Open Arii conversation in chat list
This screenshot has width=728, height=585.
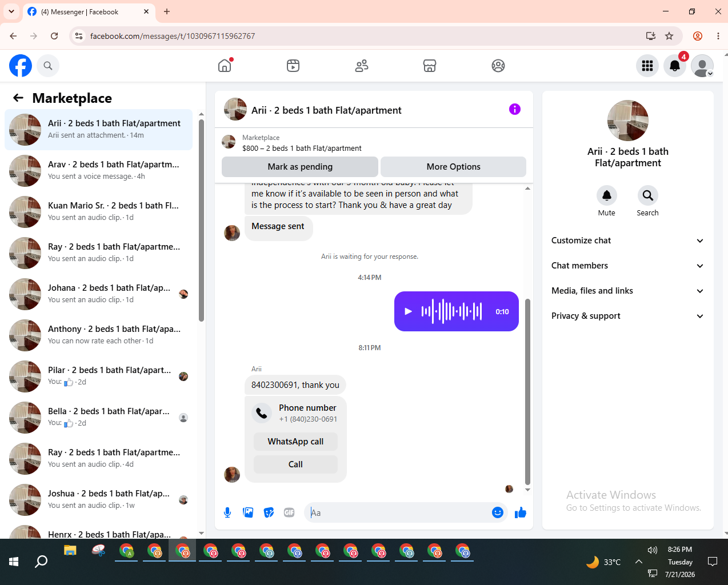click(x=98, y=130)
